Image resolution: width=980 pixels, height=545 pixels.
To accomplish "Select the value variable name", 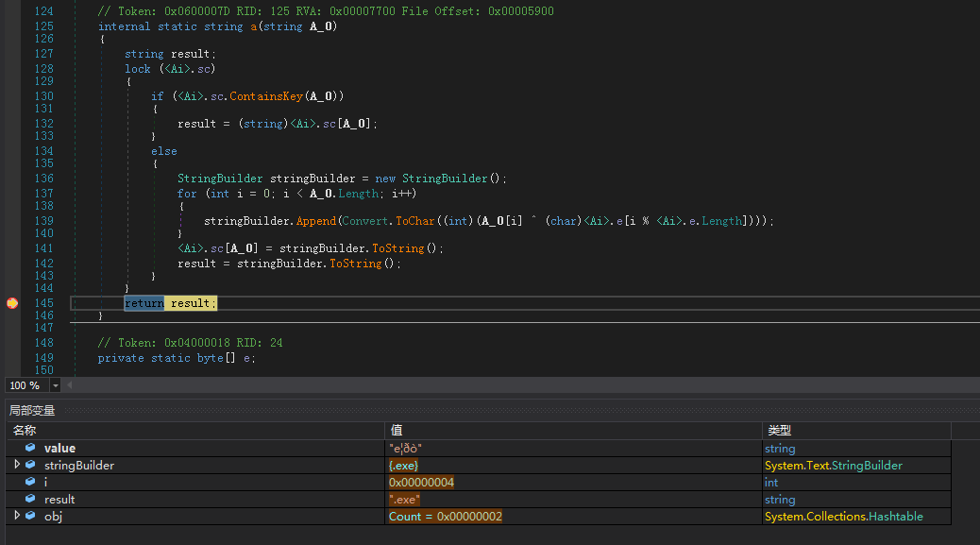I will point(59,448).
